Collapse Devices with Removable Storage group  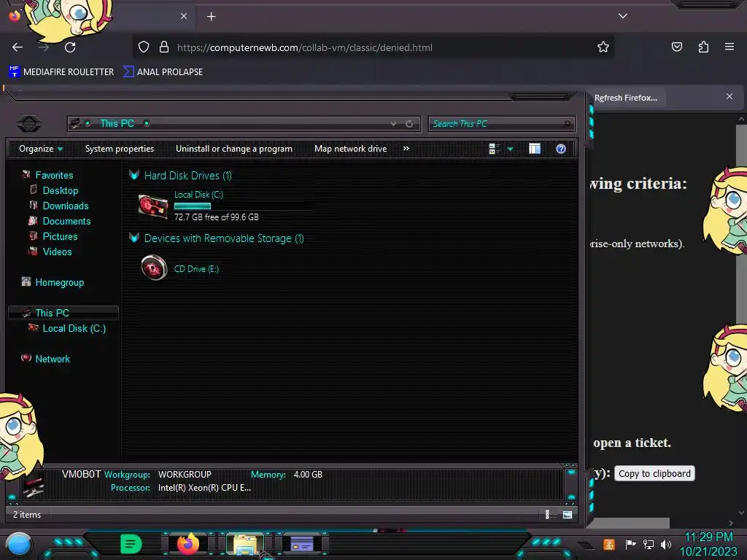coord(134,238)
